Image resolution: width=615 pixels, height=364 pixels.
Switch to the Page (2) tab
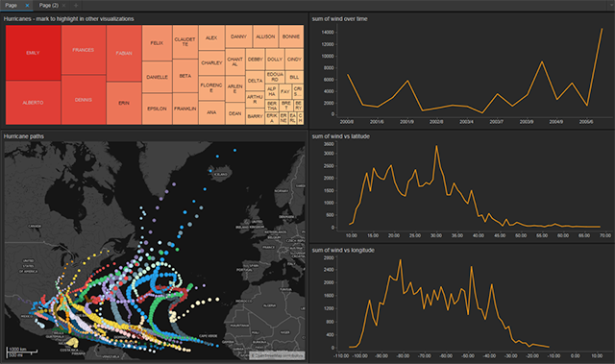point(49,6)
